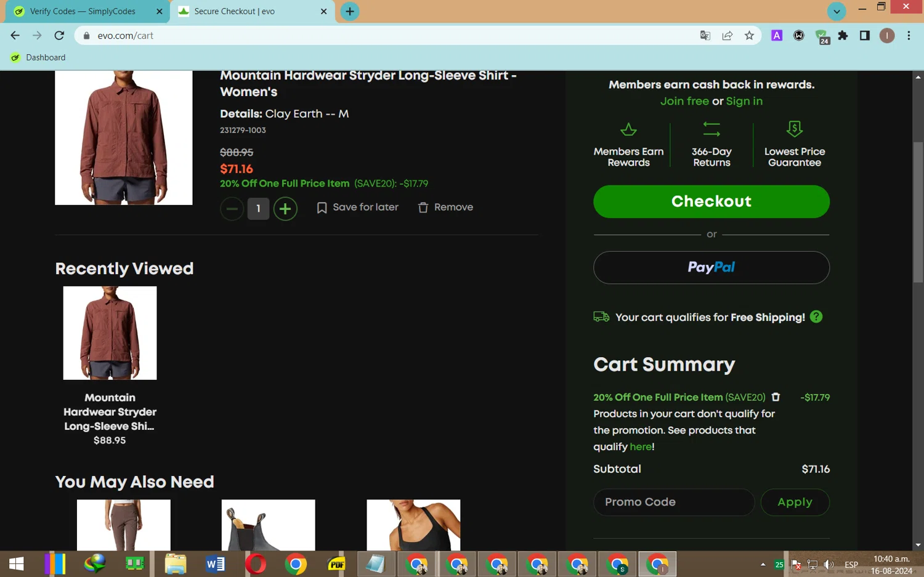Pay with PayPal button
The image size is (924, 577).
pos(711,267)
